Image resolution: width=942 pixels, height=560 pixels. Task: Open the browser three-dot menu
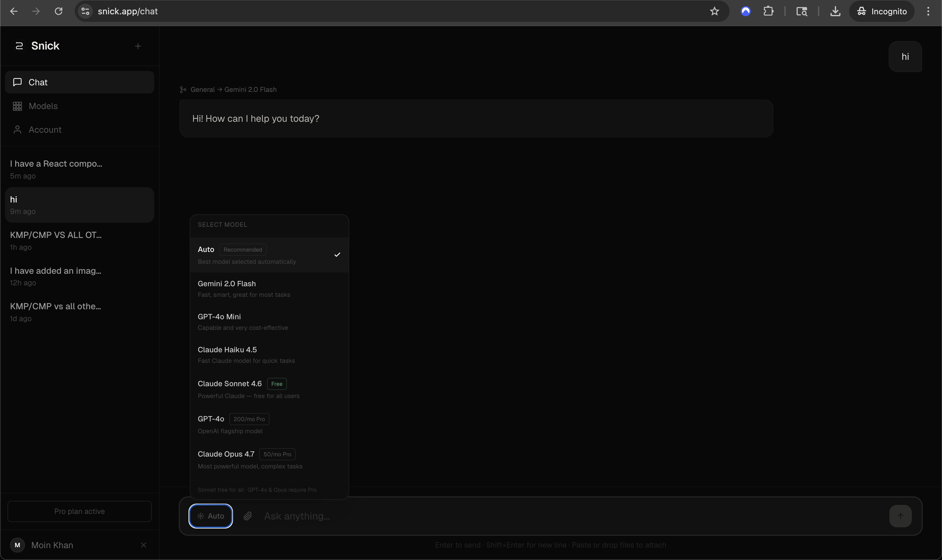pos(928,11)
